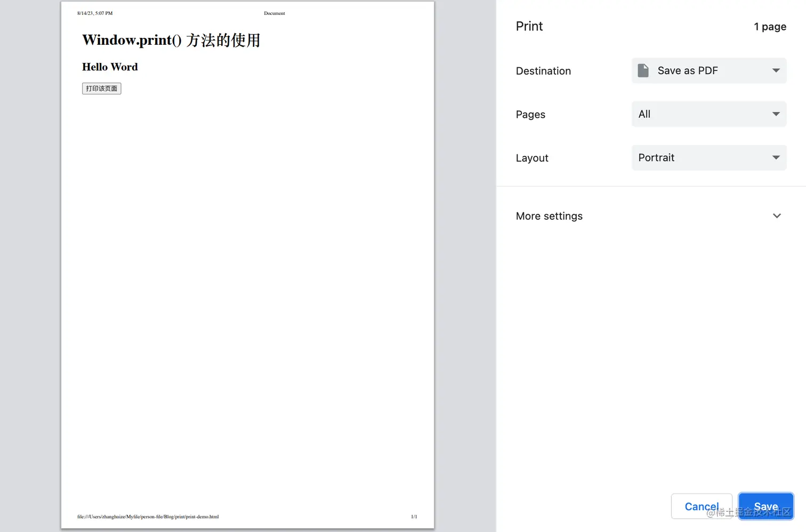Click the Layout label
The height and width of the screenshot is (532, 806).
[x=532, y=158]
